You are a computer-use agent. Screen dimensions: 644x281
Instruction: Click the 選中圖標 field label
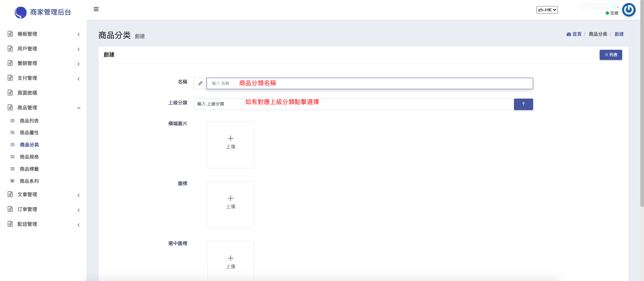click(x=178, y=244)
